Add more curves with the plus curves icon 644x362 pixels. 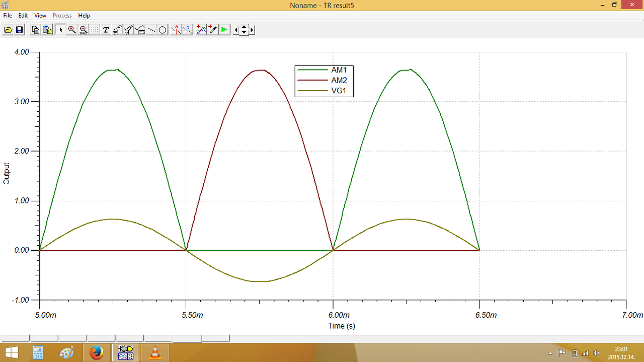(x=201, y=30)
